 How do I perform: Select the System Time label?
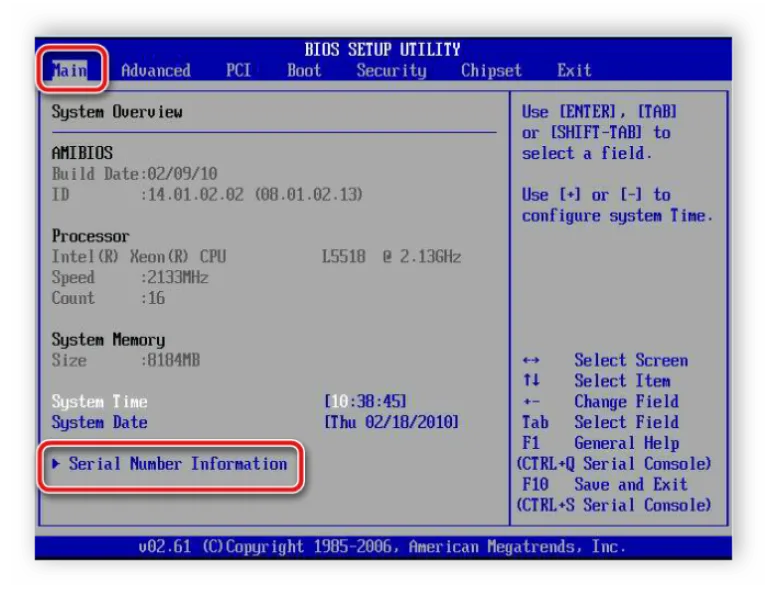click(99, 402)
